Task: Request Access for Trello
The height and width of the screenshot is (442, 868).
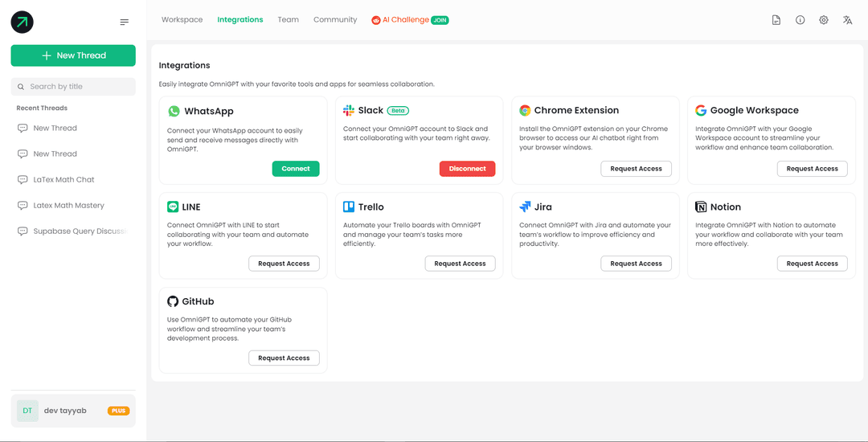Action: (x=460, y=264)
